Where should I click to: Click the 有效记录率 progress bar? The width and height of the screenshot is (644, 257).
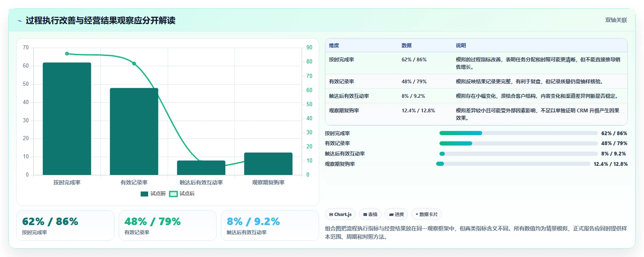[x=519, y=143]
